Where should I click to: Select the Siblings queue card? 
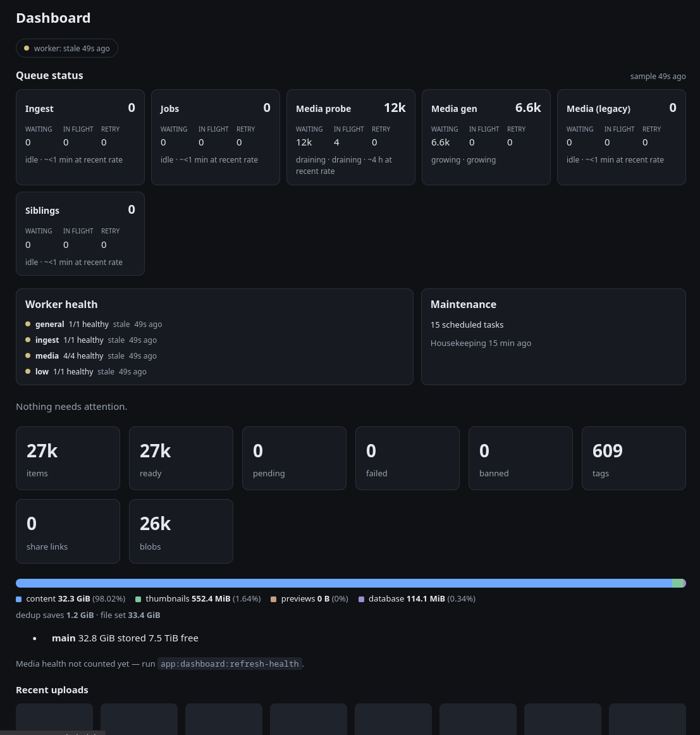[x=80, y=234]
